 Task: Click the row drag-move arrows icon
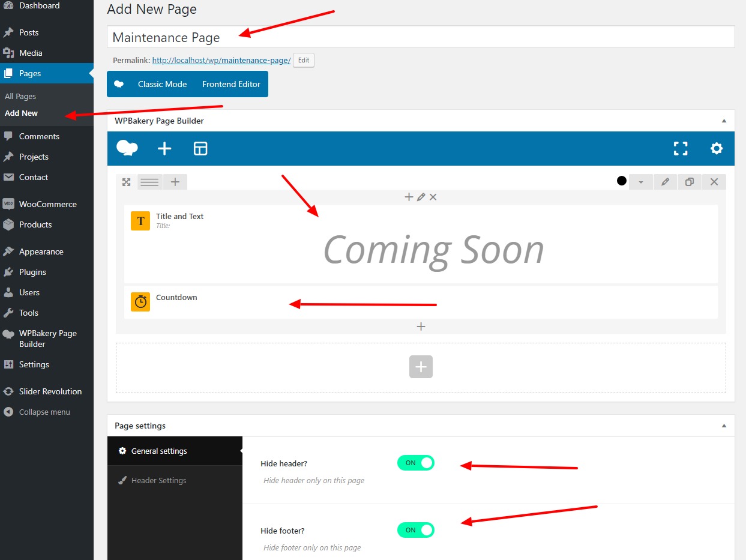point(127,182)
